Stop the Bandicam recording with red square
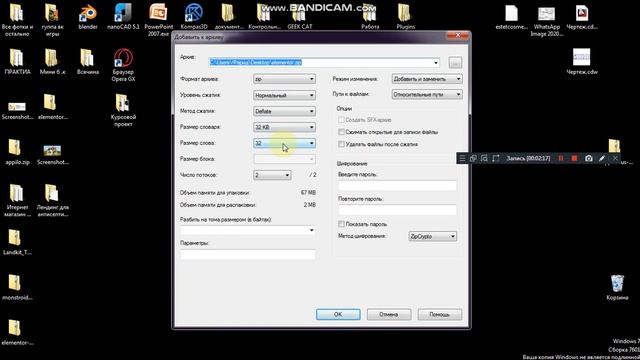This screenshot has height=360, width=640. (574, 158)
